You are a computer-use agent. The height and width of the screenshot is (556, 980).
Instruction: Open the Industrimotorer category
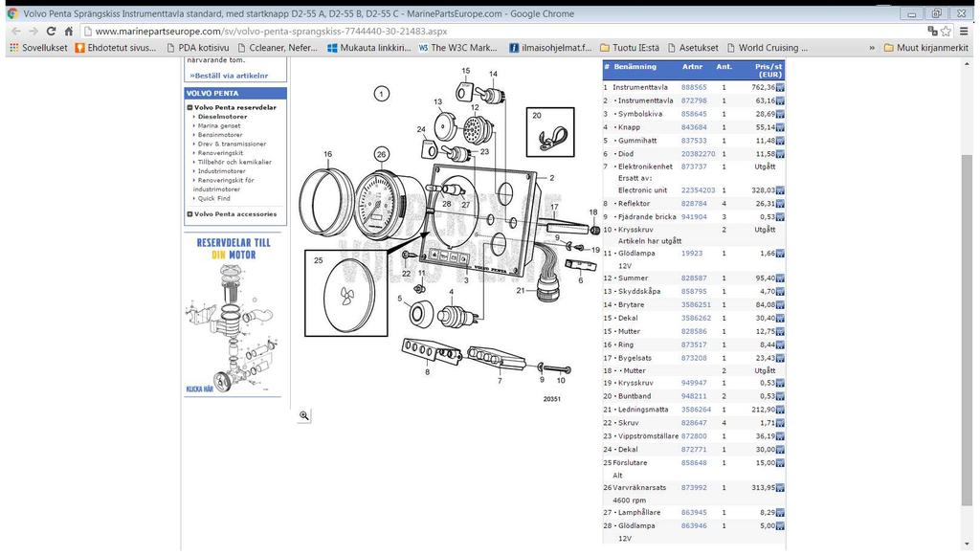(x=222, y=171)
